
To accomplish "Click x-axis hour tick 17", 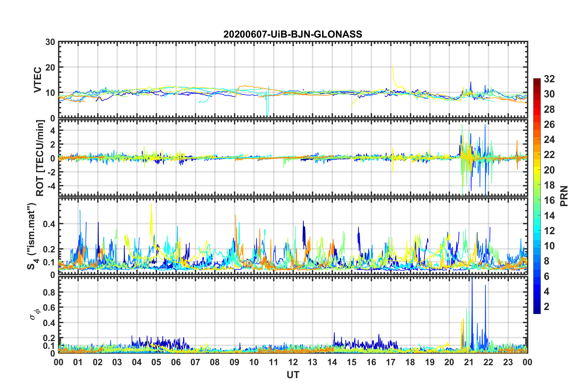I will point(391,362).
